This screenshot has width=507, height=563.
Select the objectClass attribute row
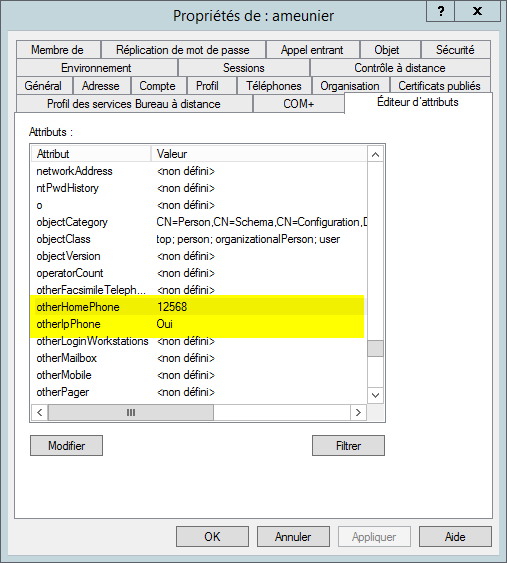(x=199, y=239)
